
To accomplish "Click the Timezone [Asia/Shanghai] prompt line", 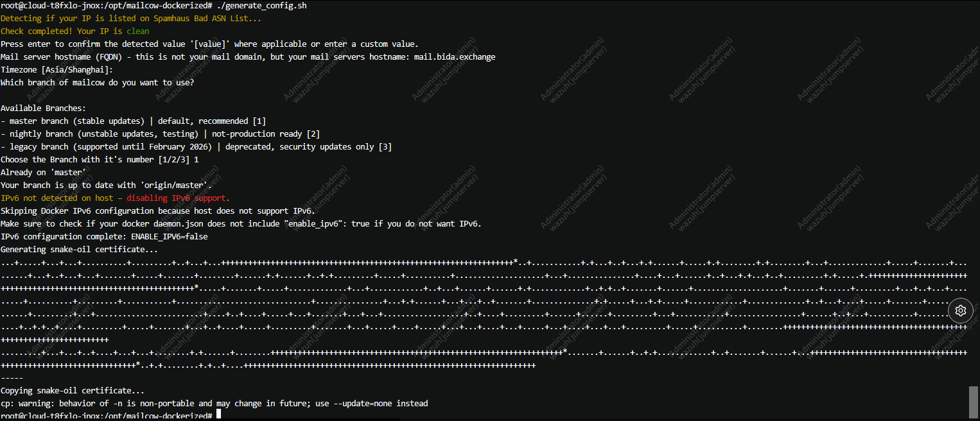I will coord(57,69).
